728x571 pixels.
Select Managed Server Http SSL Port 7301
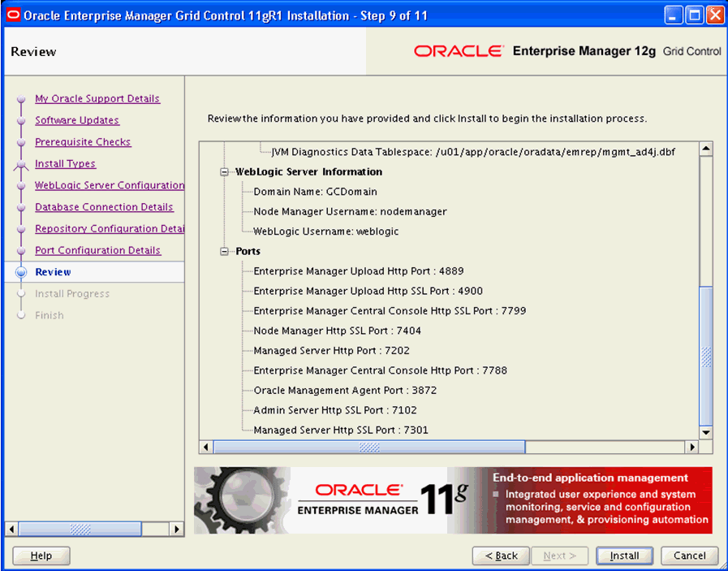(341, 430)
